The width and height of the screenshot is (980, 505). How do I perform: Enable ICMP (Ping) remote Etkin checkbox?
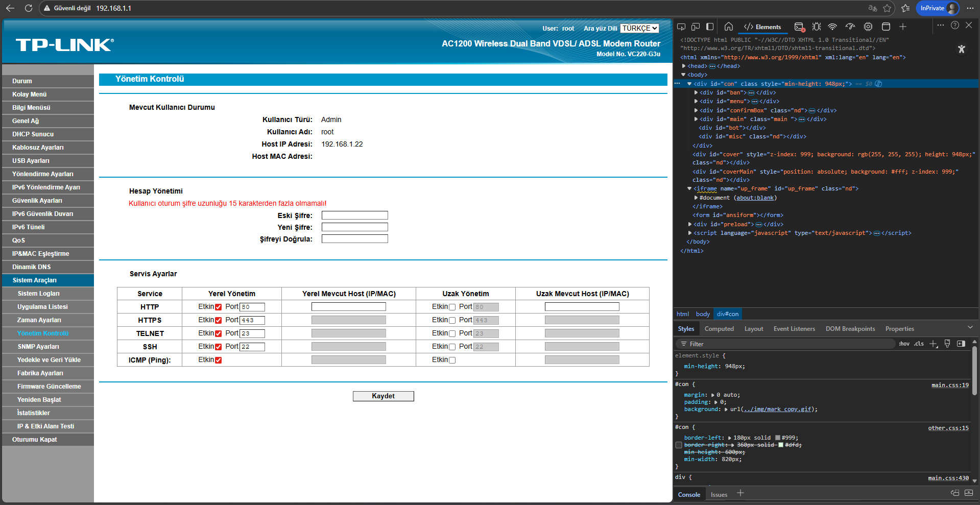(452, 360)
